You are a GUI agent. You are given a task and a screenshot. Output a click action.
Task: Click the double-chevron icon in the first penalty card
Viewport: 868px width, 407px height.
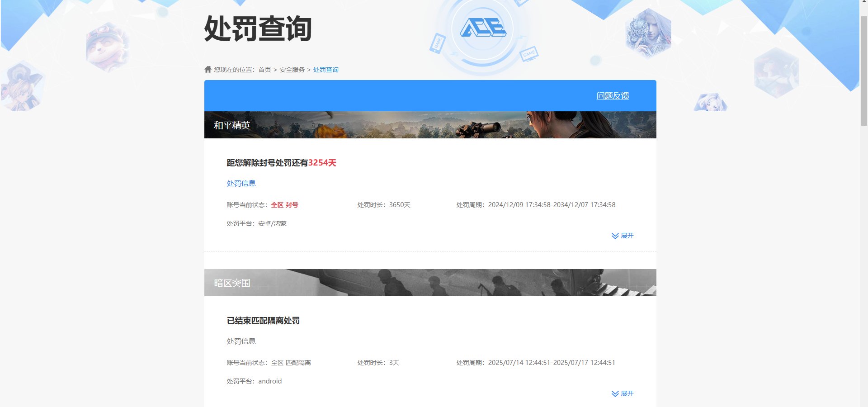[x=614, y=236]
